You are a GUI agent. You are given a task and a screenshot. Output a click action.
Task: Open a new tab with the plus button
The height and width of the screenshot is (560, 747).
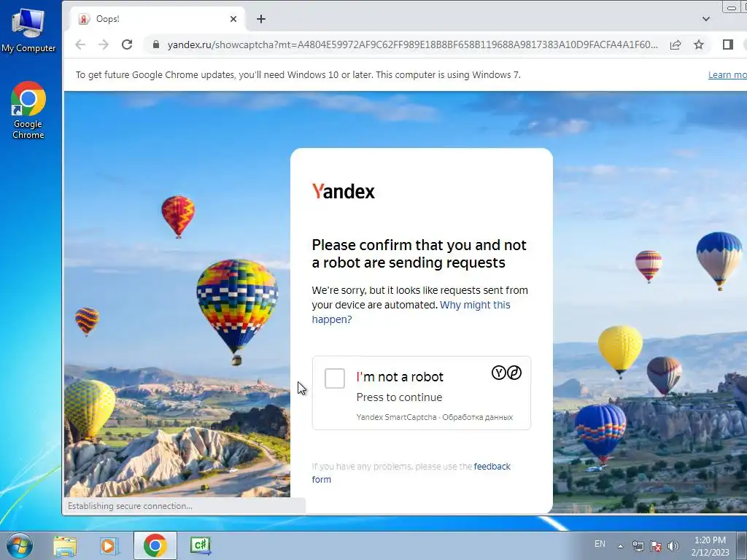coord(261,19)
